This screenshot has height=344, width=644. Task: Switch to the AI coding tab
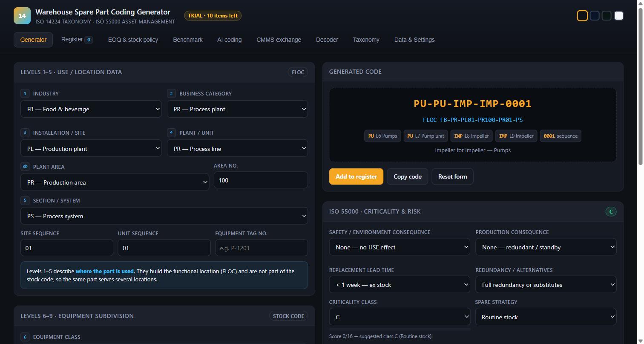coord(230,40)
